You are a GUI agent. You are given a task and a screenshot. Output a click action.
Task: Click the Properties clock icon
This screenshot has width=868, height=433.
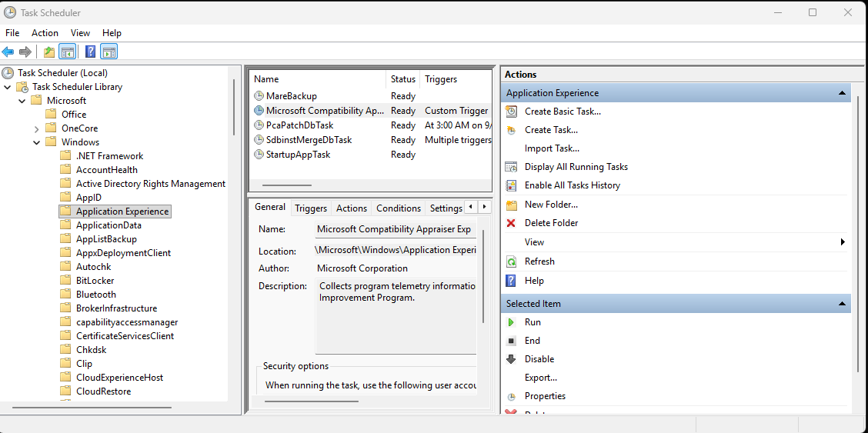pyautogui.click(x=512, y=396)
